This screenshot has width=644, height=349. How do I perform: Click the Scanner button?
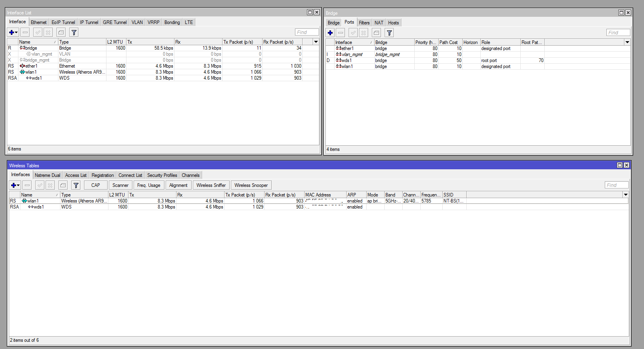click(x=120, y=185)
